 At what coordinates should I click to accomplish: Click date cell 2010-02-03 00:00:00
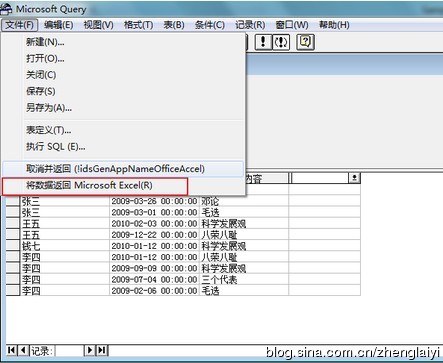coord(154,223)
